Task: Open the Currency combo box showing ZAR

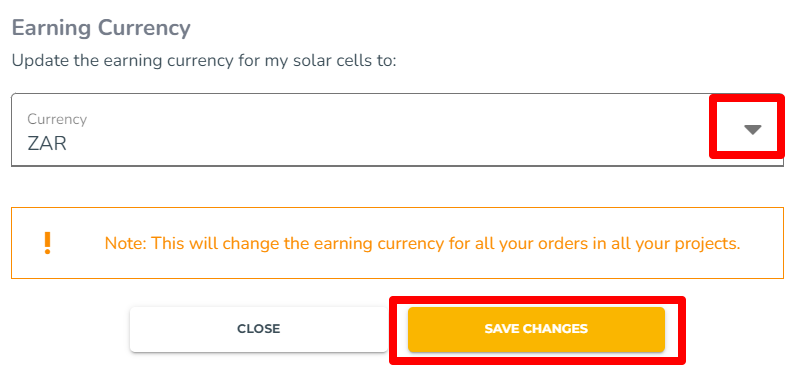Action: (397, 130)
